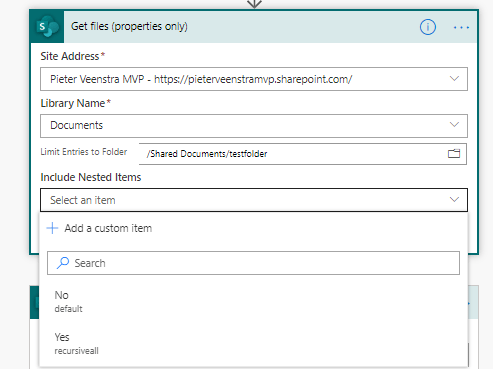Click the Documents library value

click(77, 125)
